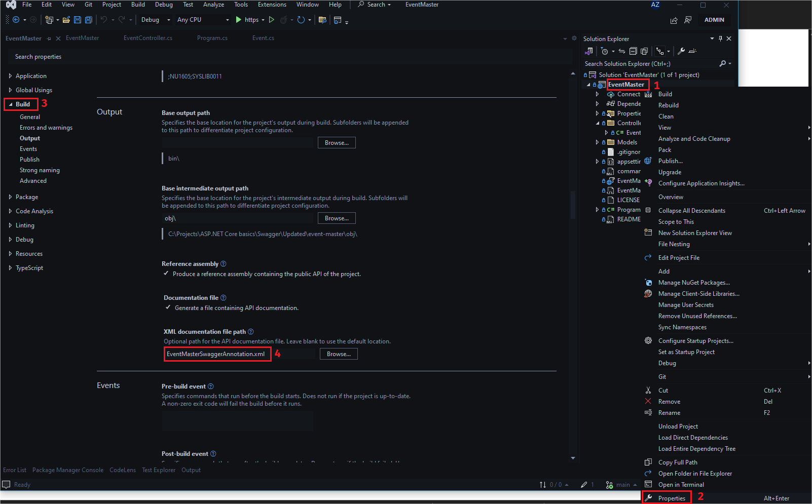Click Show All Files icon in Solution Explorer
This screenshot has width=812, height=504.
(x=644, y=51)
